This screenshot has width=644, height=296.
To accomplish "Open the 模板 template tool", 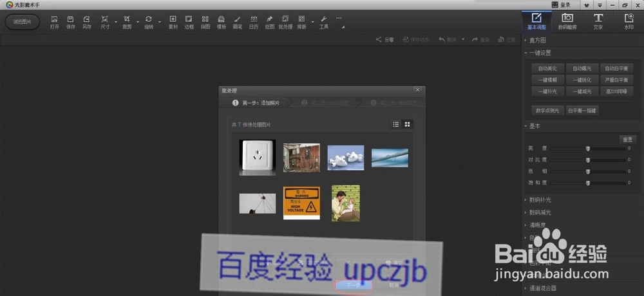I will [x=222, y=22].
